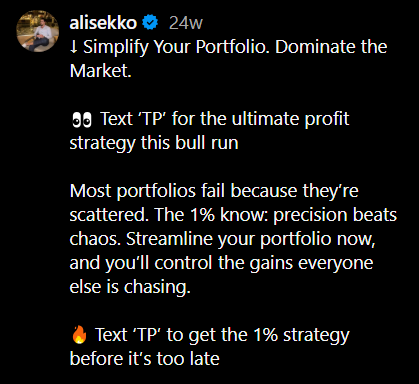Screen dimensions: 419x384
Task: Select the phrase 'Simplify Your Portfolio.'
Action: pyautogui.click(x=176, y=47)
